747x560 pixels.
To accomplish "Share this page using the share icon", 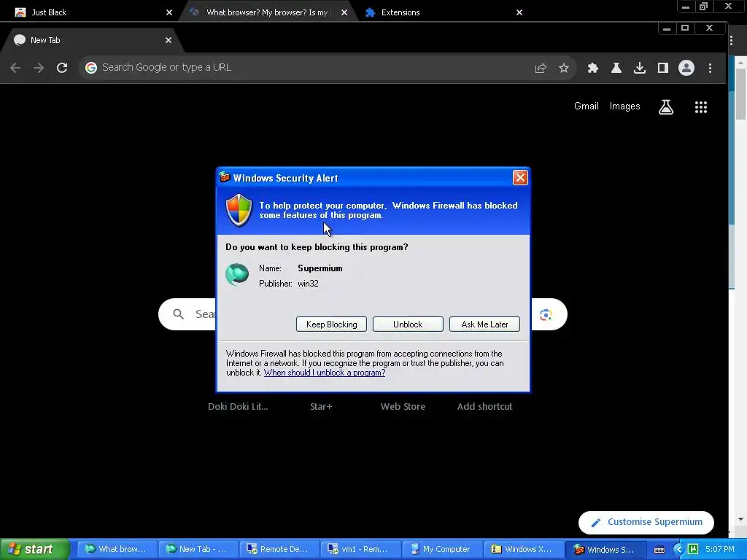I will (541, 68).
